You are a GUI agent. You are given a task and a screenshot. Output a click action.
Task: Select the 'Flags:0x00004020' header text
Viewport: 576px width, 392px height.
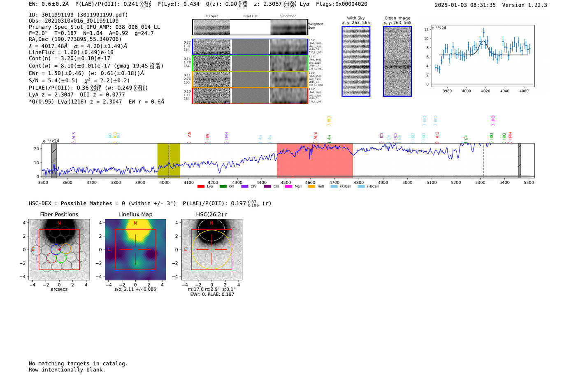[x=341, y=4]
